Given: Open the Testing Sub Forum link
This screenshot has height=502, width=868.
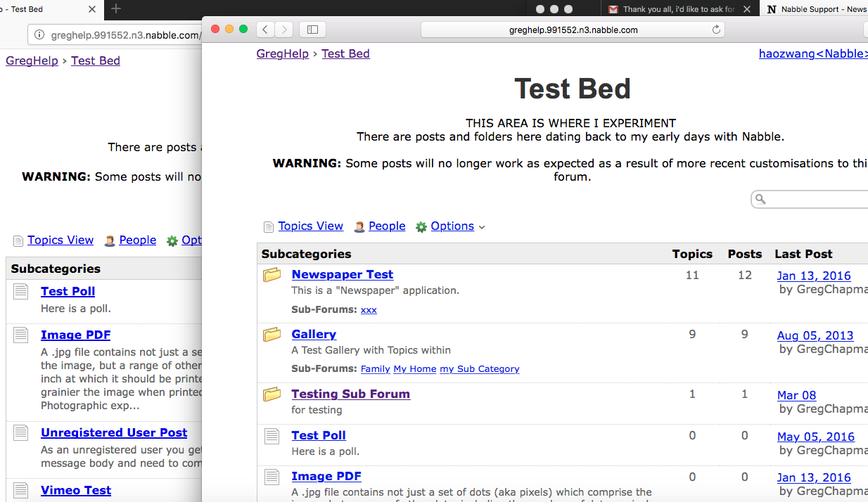Looking at the screenshot, I should coord(350,394).
